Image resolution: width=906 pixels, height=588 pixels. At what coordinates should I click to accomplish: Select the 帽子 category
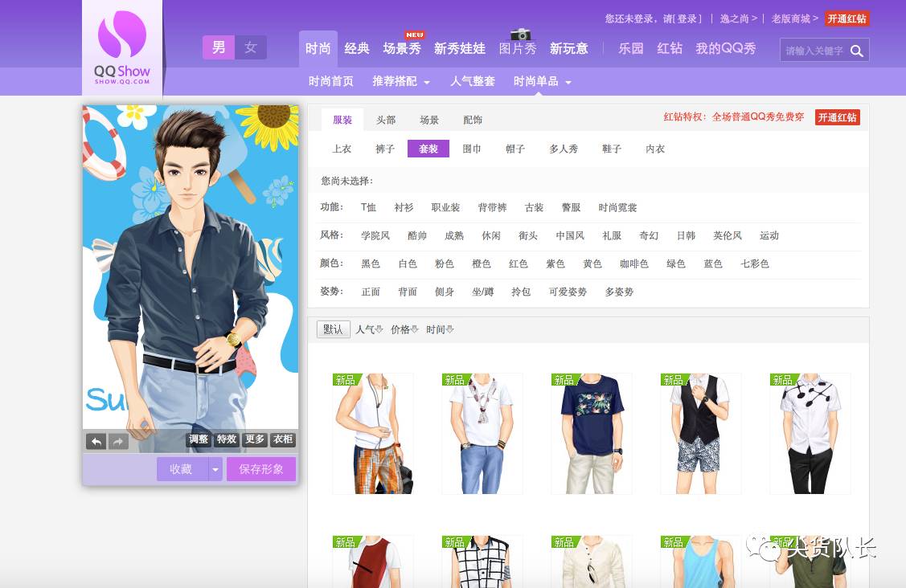pyautogui.click(x=514, y=149)
